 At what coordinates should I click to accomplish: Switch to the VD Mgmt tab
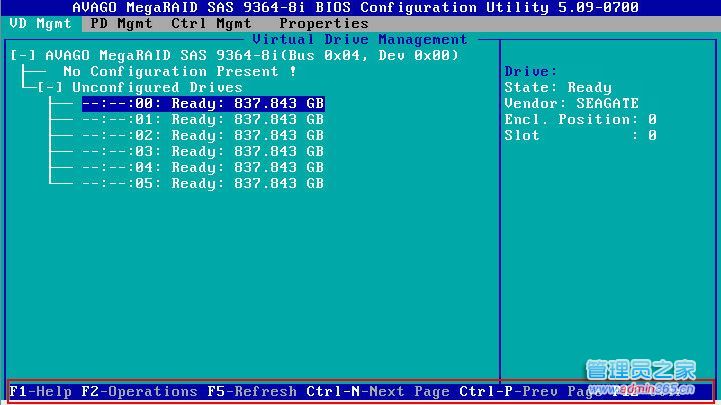[x=40, y=23]
